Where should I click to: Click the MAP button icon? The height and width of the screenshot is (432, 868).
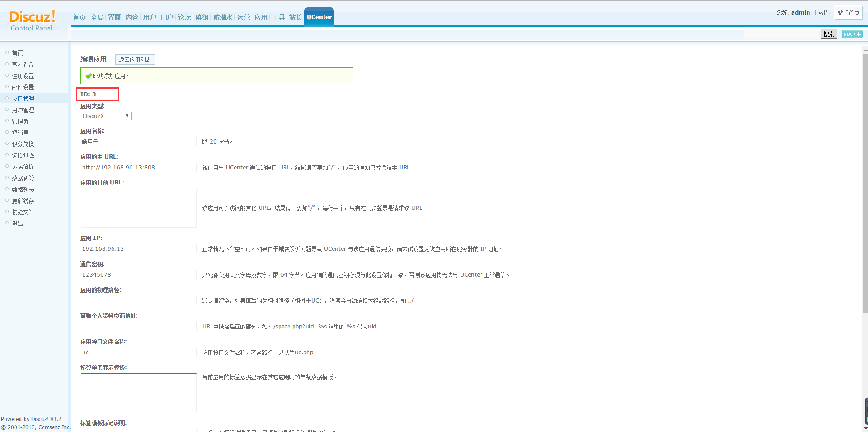pos(852,34)
